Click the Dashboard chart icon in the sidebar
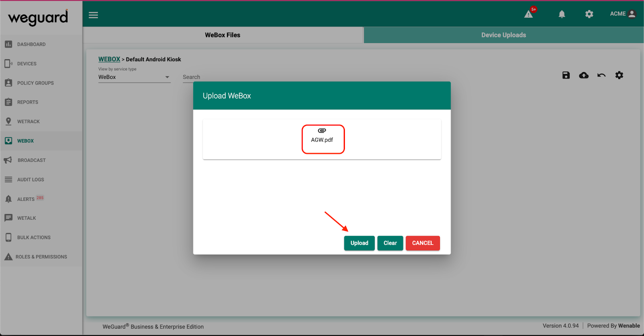This screenshot has width=644, height=336. point(8,44)
